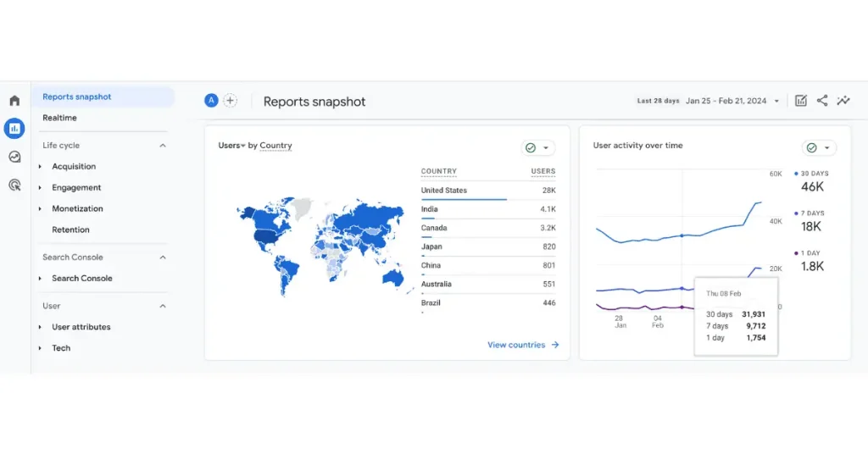Viewport: 868px width, 454px height.
Task: Open the Home icon in left rail
Action: (x=14, y=100)
